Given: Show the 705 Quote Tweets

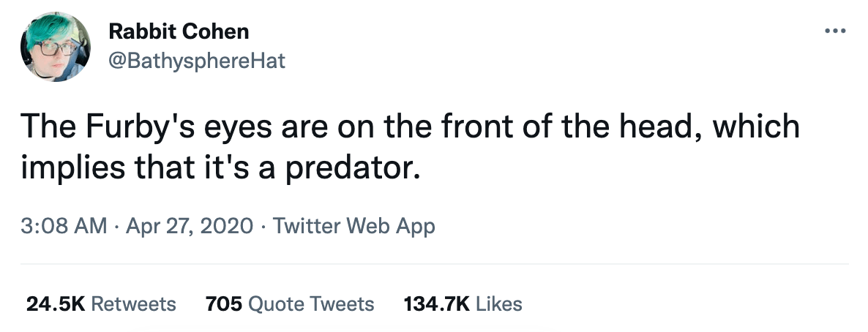Looking at the screenshot, I should click(x=290, y=303).
